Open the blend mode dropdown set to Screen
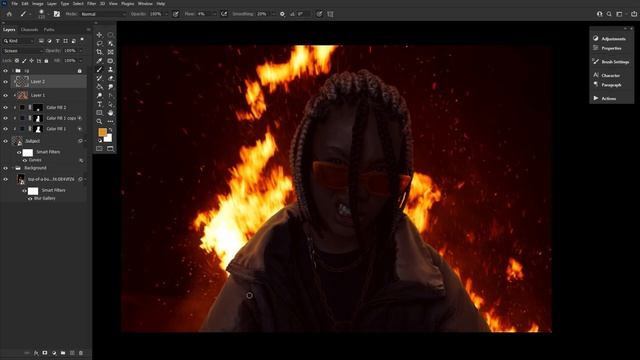Viewport: 640px width, 360px height. [23, 51]
